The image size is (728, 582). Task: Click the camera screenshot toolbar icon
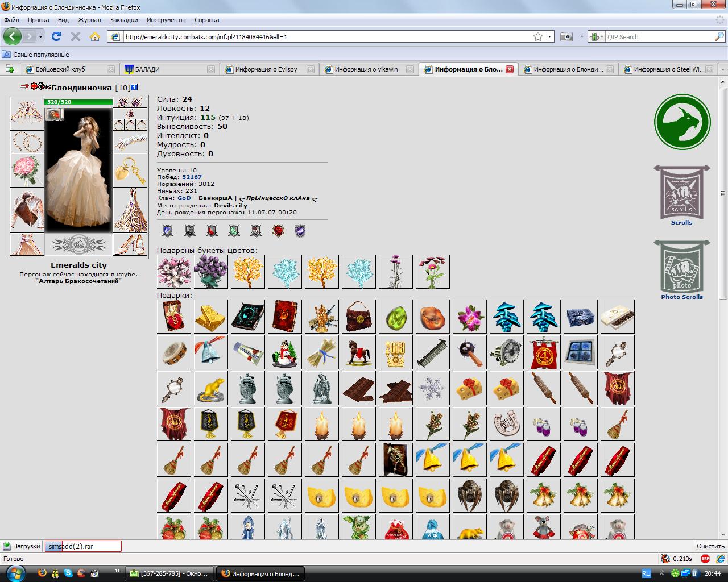click(x=566, y=36)
